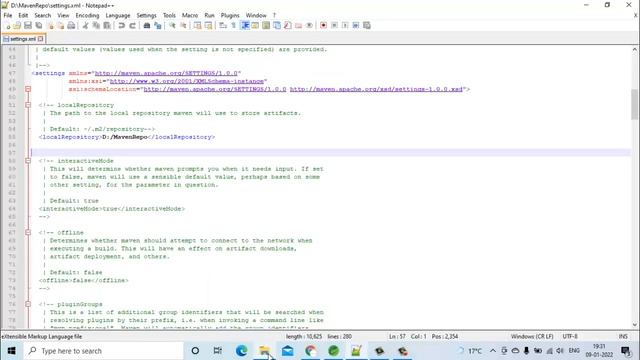
Task: Open the Plugins menu
Action: click(230, 15)
